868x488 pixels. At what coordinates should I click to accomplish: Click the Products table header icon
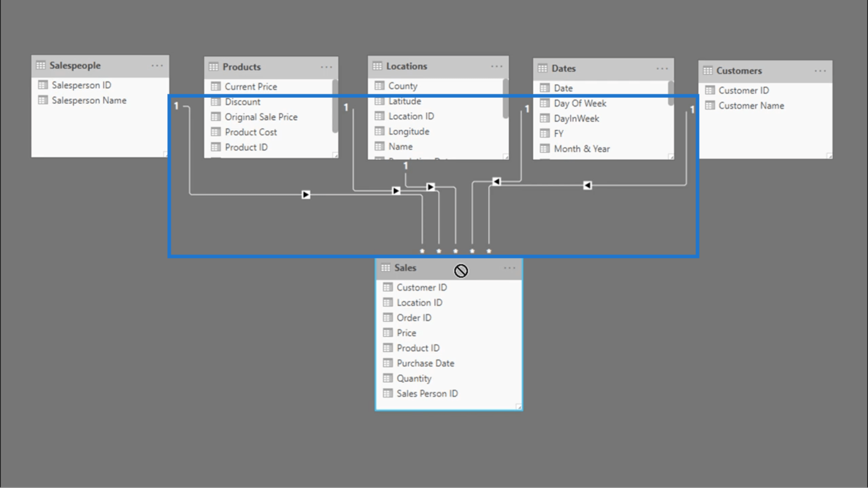(213, 67)
